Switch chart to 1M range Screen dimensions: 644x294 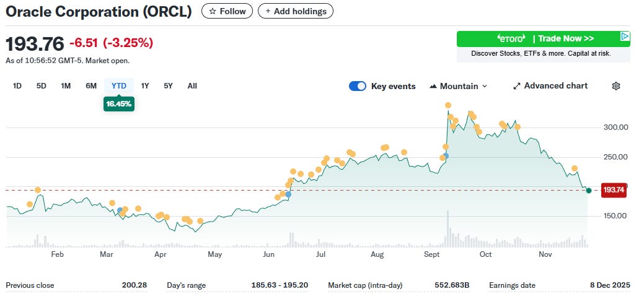click(x=66, y=85)
